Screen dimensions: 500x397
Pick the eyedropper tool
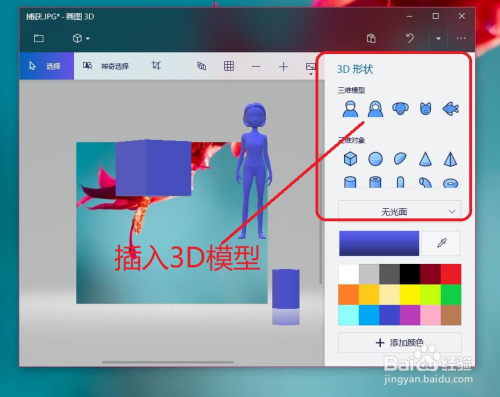[441, 243]
